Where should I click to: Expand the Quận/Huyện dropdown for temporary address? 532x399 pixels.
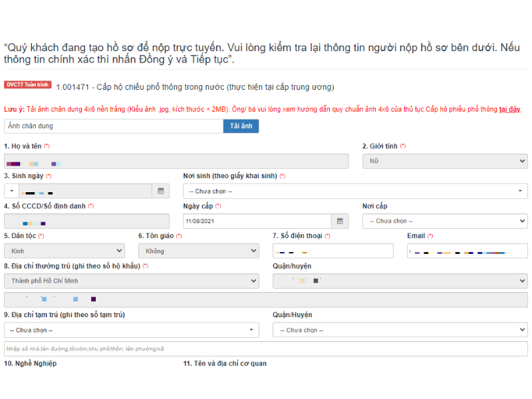[400, 331]
